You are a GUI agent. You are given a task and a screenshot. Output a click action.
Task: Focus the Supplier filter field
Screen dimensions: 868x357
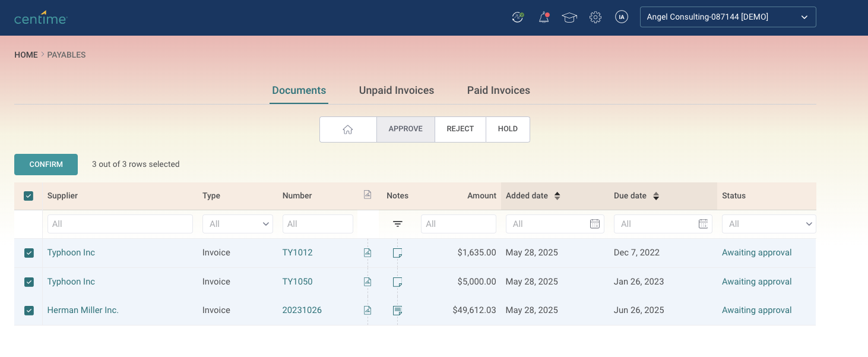[120, 224]
